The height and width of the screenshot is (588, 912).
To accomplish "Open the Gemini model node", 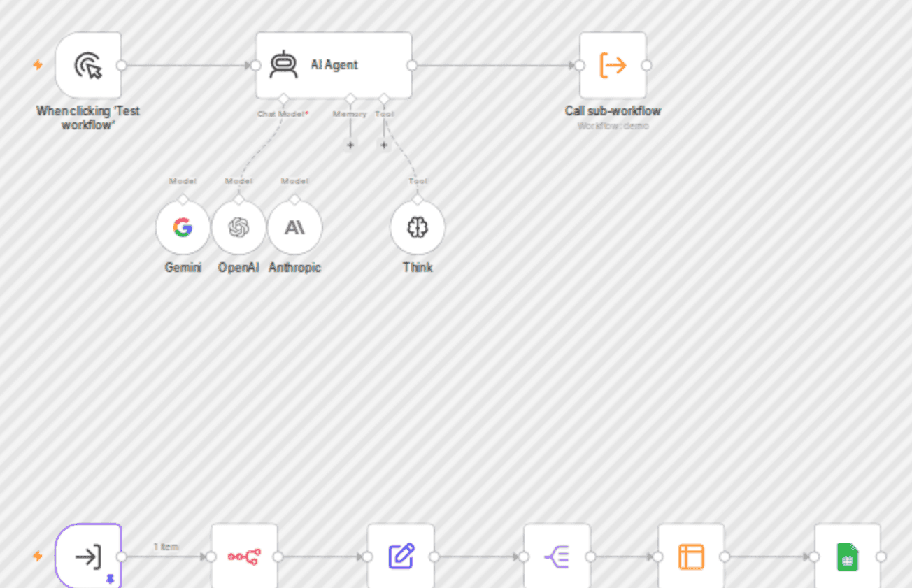I will 183,227.
